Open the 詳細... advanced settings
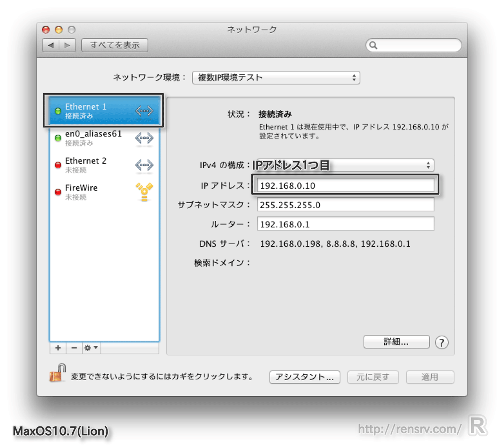The image size is (504, 447). (x=396, y=342)
